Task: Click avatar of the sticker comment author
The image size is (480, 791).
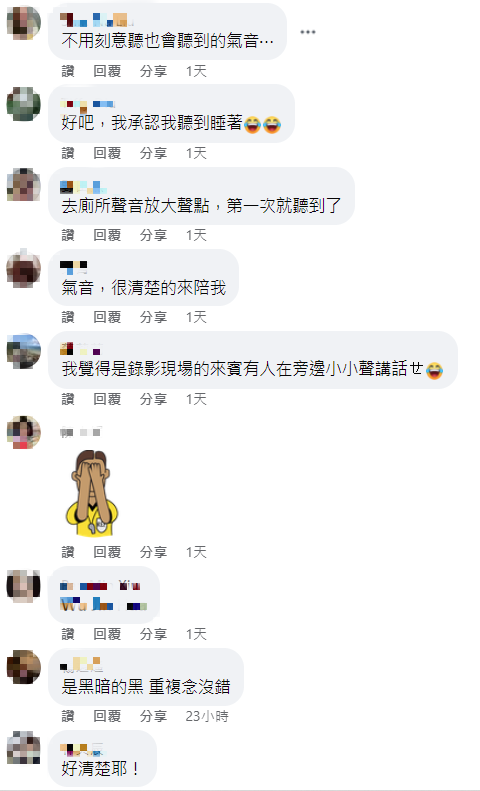Action: pyautogui.click(x=24, y=433)
